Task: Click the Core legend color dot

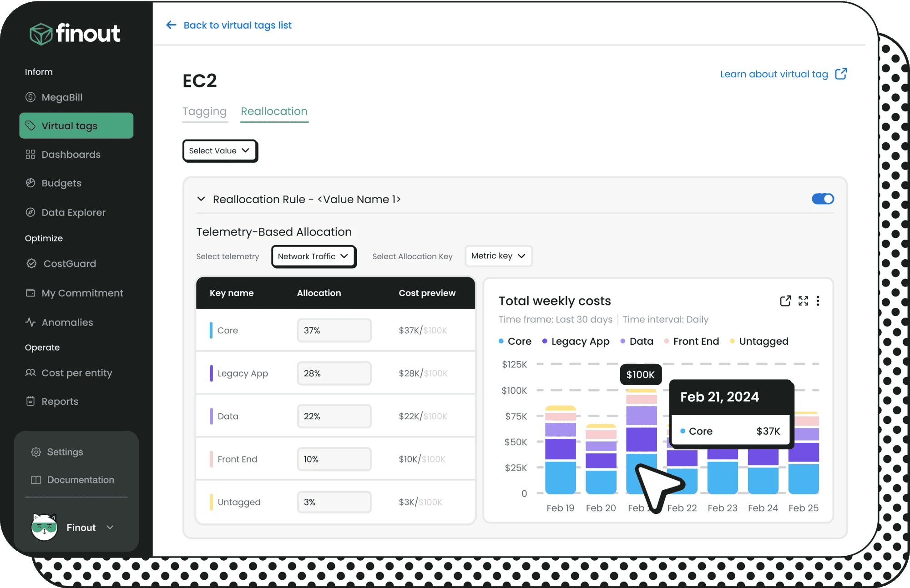Action: [500, 341]
